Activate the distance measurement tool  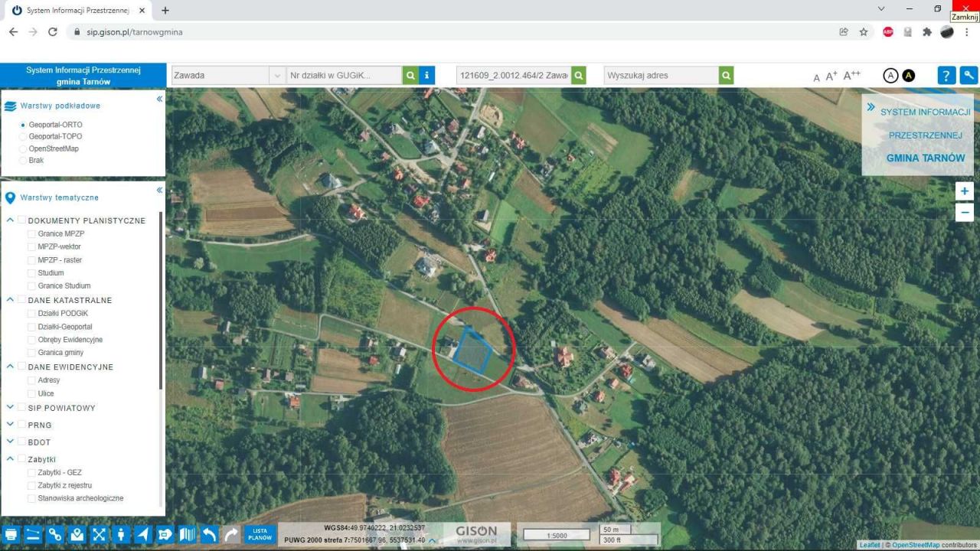pyautogui.click(x=33, y=534)
